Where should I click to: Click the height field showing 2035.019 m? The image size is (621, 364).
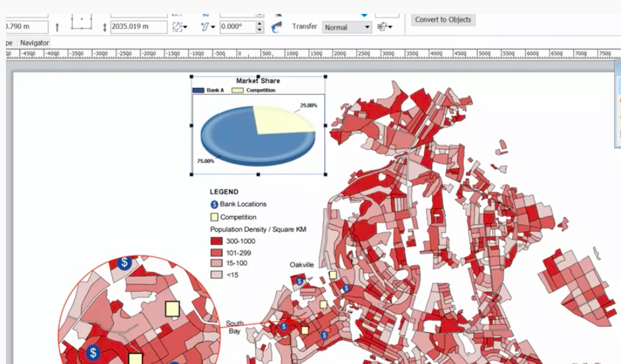point(138,27)
